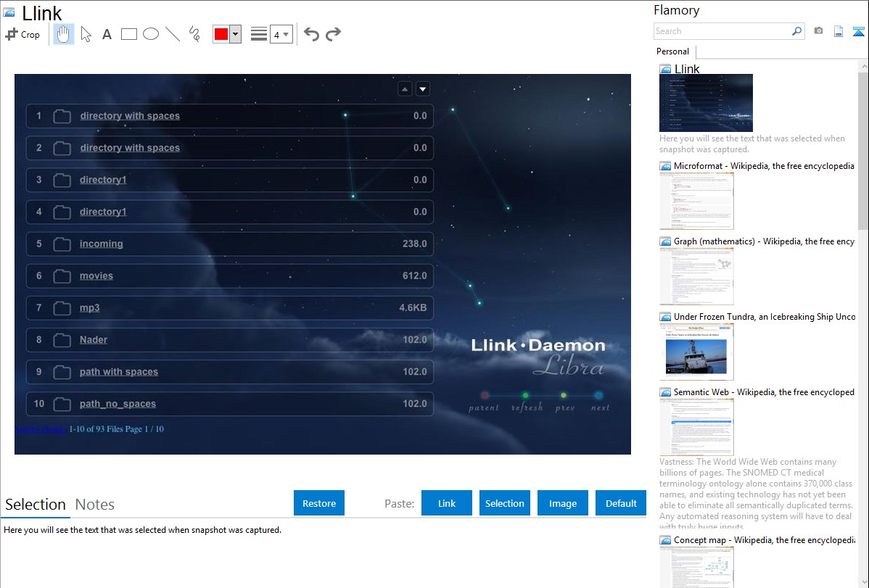Click the camera capture icon
Viewport: 869px width, 588px height.
click(818, 31)
